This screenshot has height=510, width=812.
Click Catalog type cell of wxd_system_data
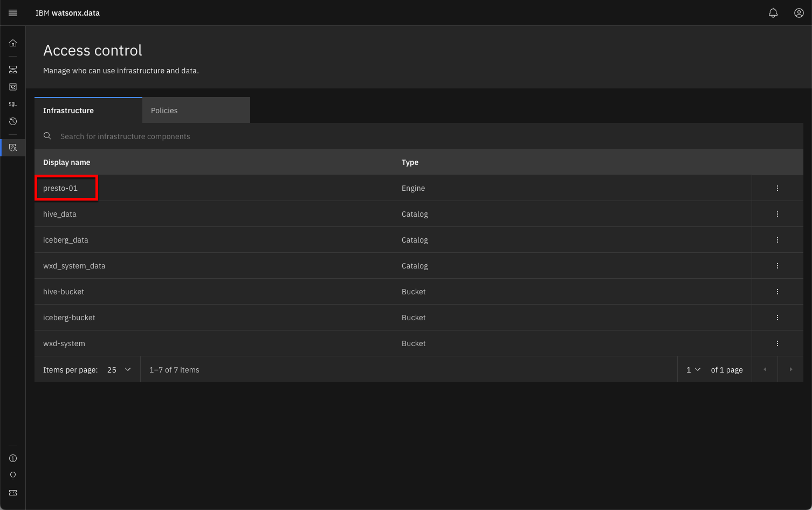(415, 266)
